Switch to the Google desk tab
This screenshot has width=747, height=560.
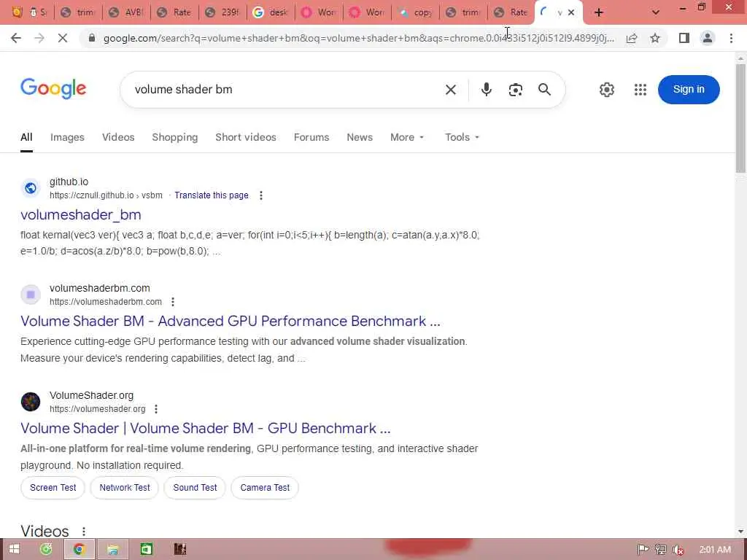coord(271,12)
